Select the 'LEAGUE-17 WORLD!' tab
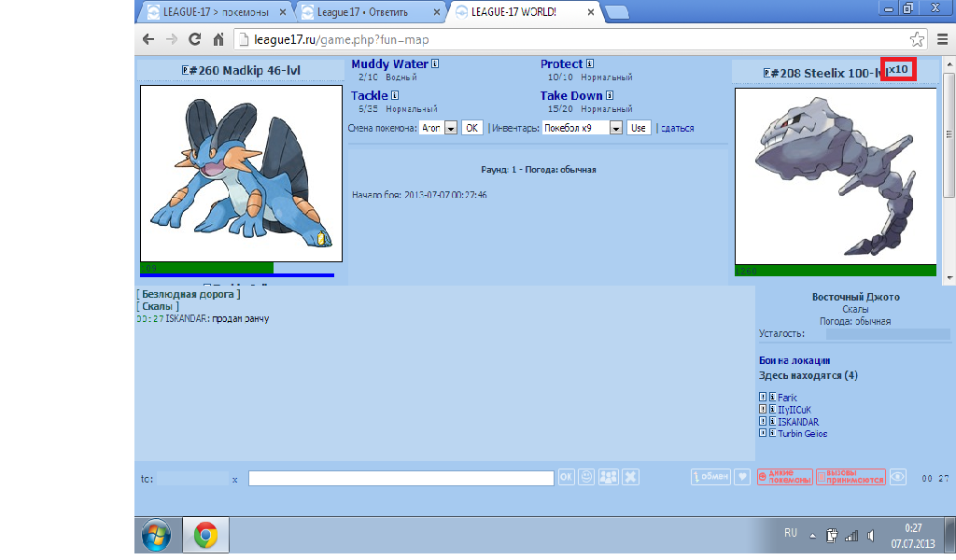Image resolution: width=956 pixels, height=560 pixels. click(525, 12)
